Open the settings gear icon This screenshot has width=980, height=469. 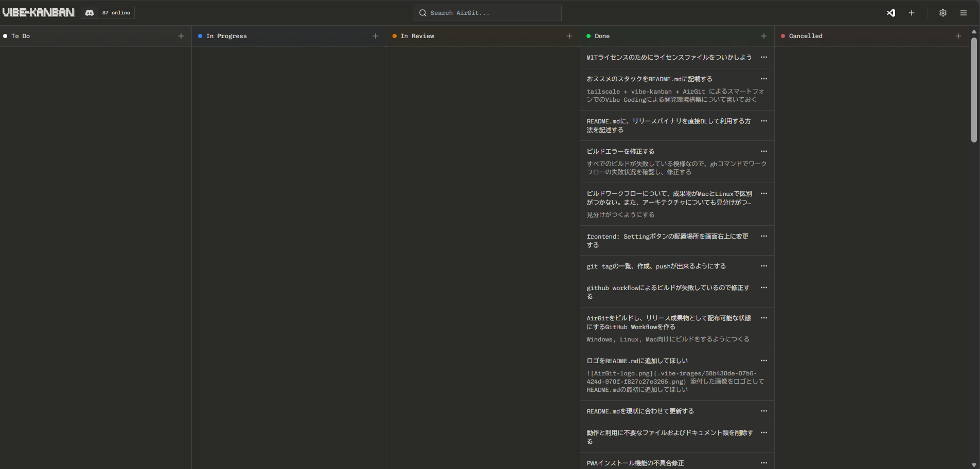pyautogui.click(x=943, y=13)
